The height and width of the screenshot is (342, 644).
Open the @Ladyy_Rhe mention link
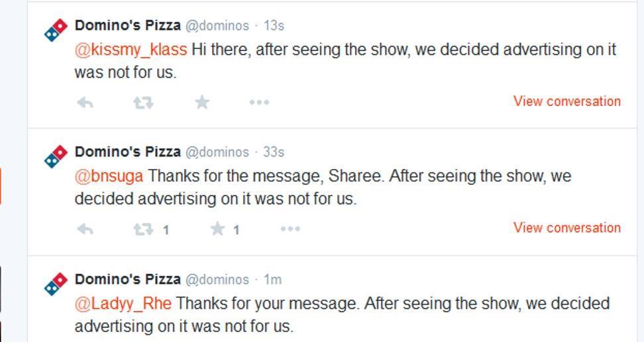coord(123,304)
